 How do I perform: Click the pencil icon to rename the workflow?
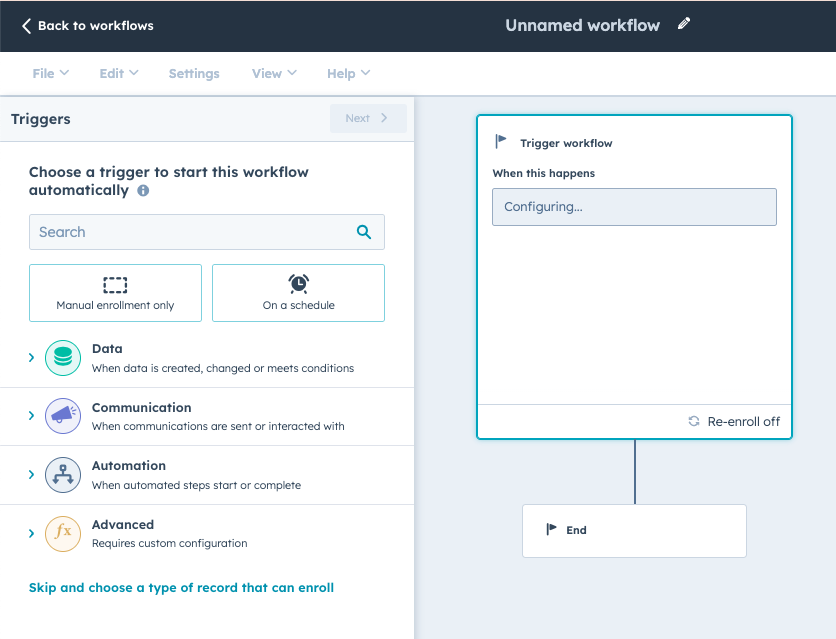[x=683, y=24]
